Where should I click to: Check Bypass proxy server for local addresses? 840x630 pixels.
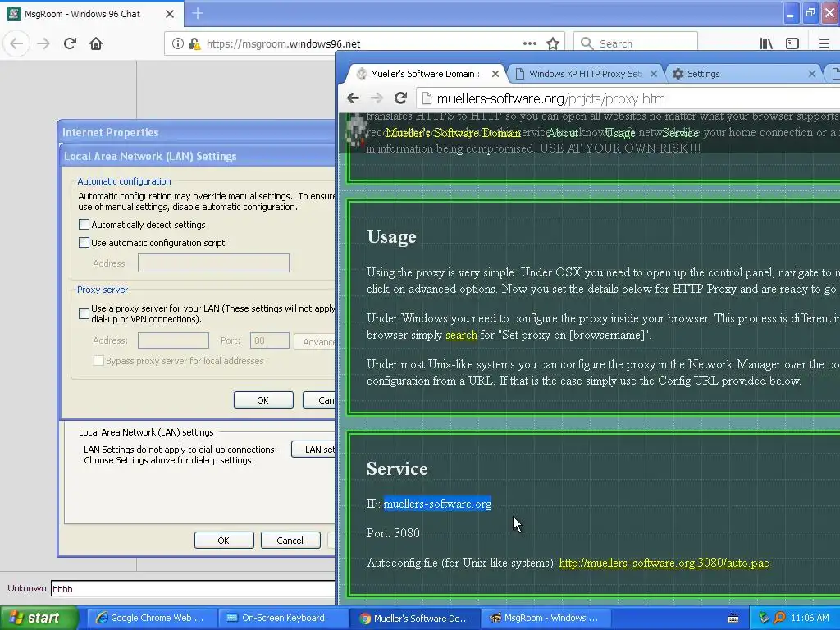coord(98,361)
